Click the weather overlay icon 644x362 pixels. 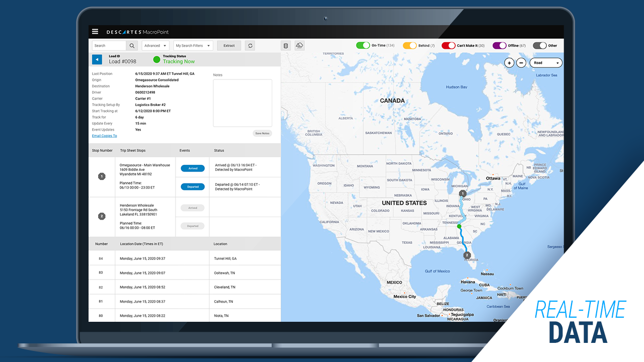coord(299,45)
